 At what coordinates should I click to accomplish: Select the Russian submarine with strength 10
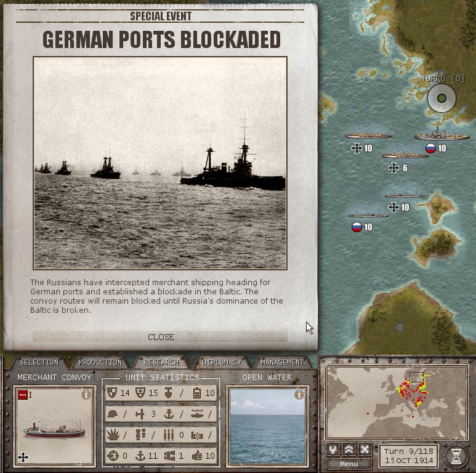pyautogui.click(x=368, y=215)
